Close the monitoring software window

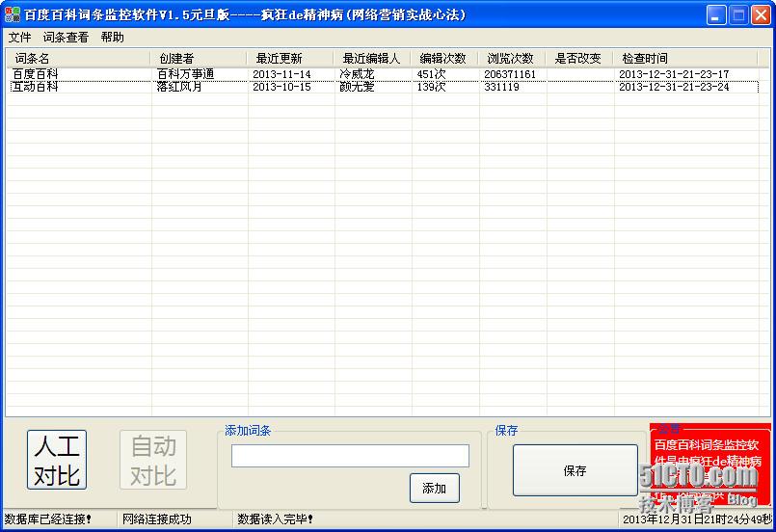(x=761, y=14)
